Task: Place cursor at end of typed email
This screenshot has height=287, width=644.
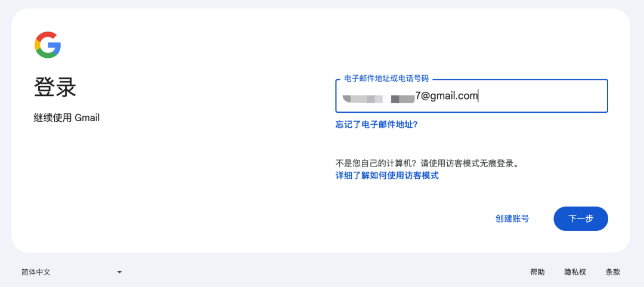Action: (478, 96)
